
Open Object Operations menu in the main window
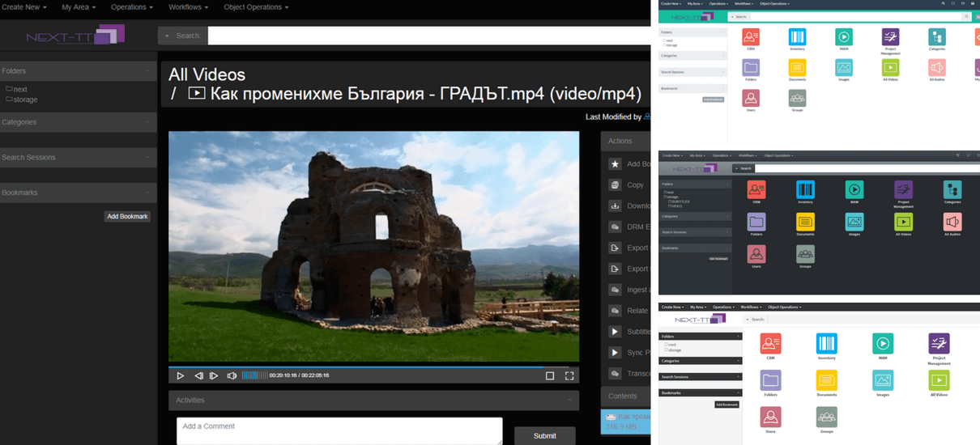(255, 7)
